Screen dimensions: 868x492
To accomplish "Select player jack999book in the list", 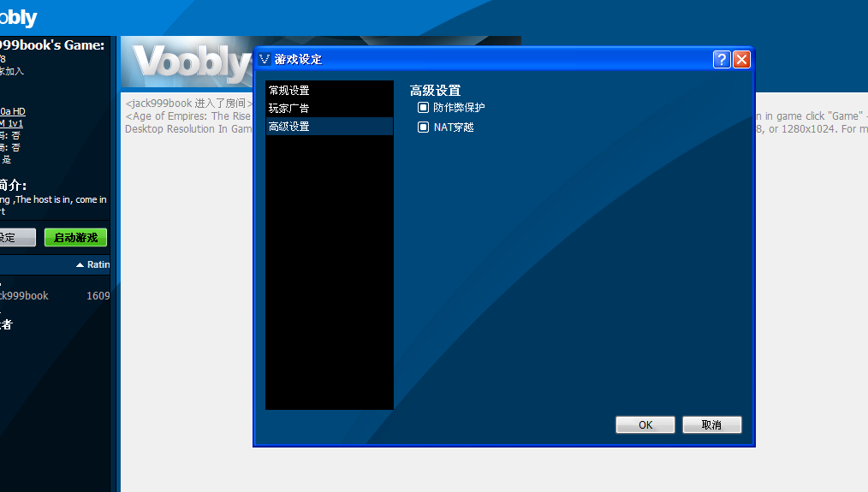I will 24,295.
